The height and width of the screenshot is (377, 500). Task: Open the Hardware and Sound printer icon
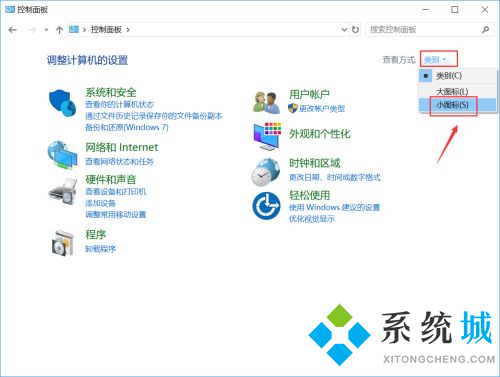click(x=62, y=191)
